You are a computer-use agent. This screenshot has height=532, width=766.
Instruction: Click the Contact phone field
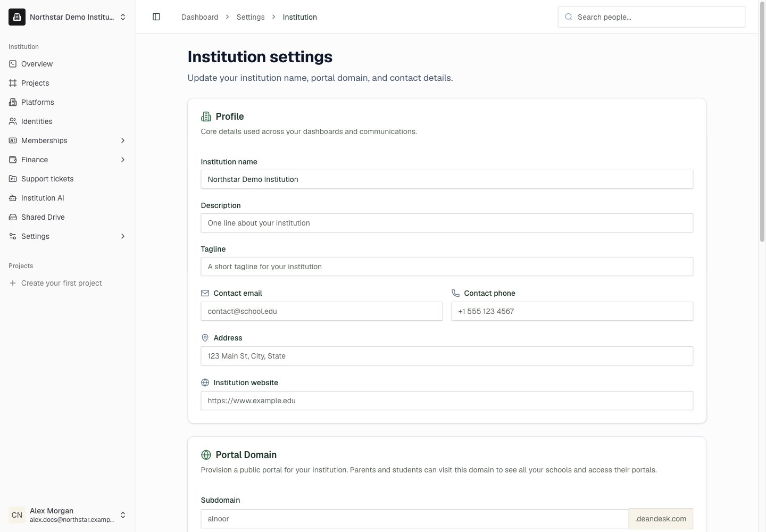(x=572, y=311)
